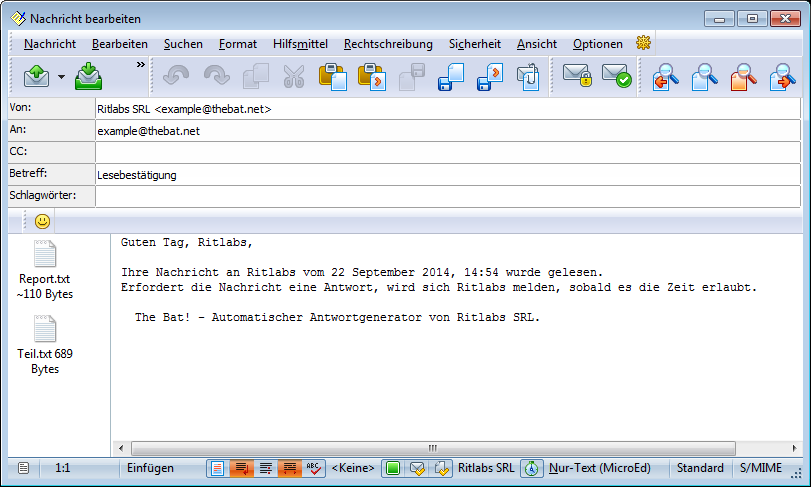Click save-as floppy icon with orange arrow
Image resolution: width=811 pixels, height=487 pixels.
coord(490,77)
